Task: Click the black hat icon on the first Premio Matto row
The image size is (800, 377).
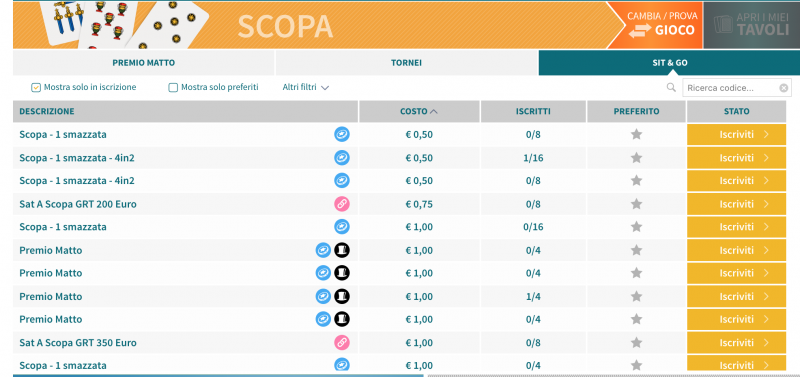Action: [x=342, y=250]
